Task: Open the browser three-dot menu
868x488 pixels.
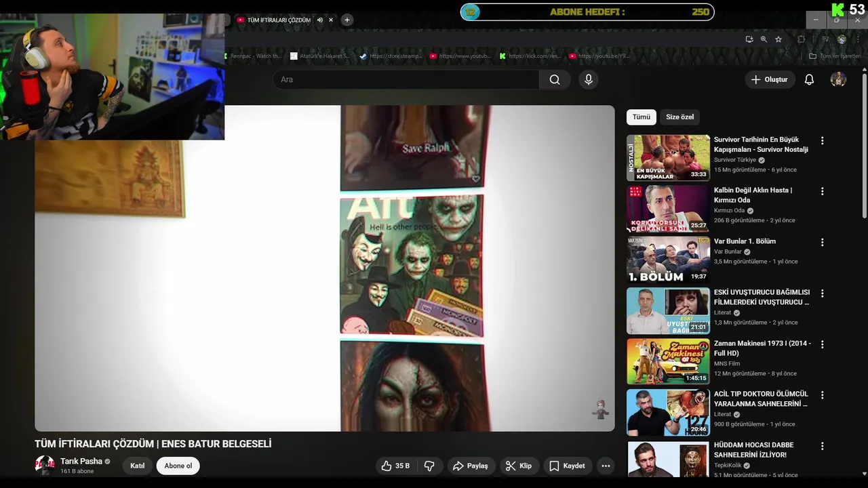Action: [858, 39]
